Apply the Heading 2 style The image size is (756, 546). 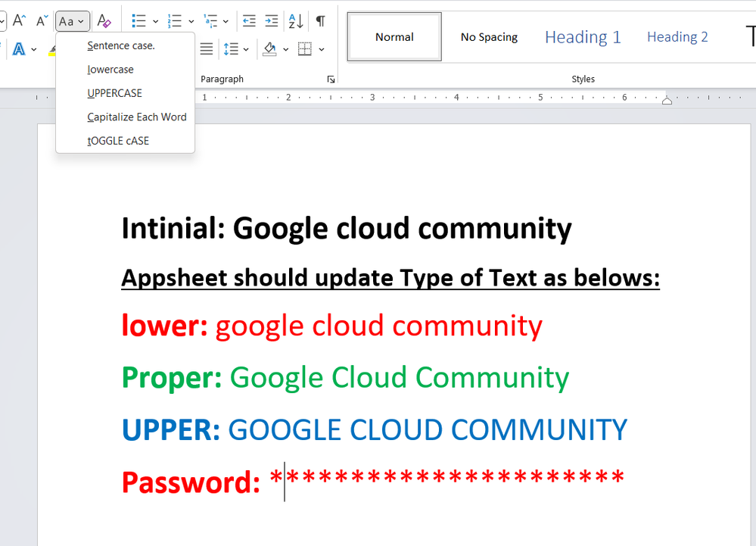(677, 36)
